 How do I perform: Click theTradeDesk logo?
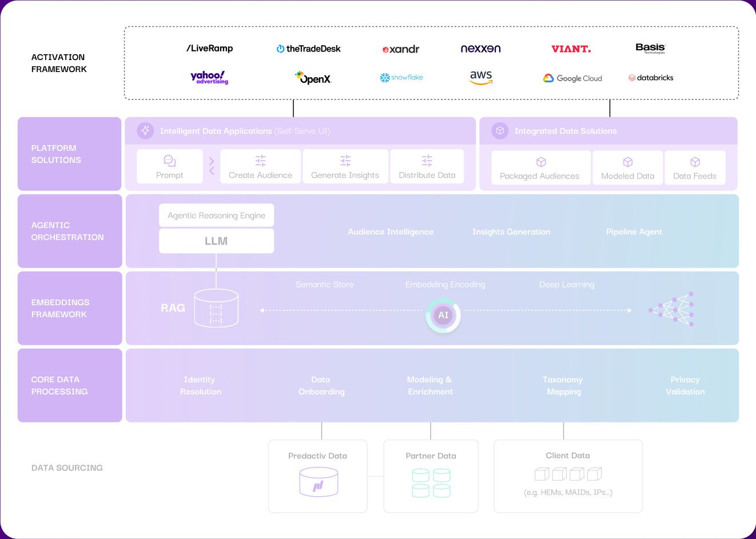[308, 49]
